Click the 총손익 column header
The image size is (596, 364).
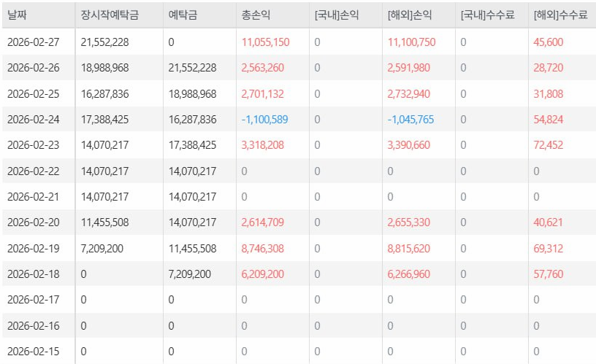tap(256, 15)
